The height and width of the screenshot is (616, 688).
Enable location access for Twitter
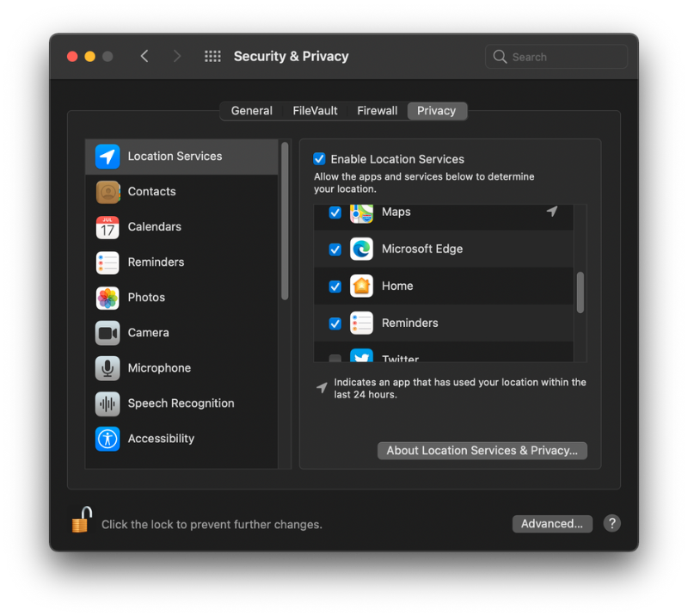pyautogui.click(x=335, y=357)
